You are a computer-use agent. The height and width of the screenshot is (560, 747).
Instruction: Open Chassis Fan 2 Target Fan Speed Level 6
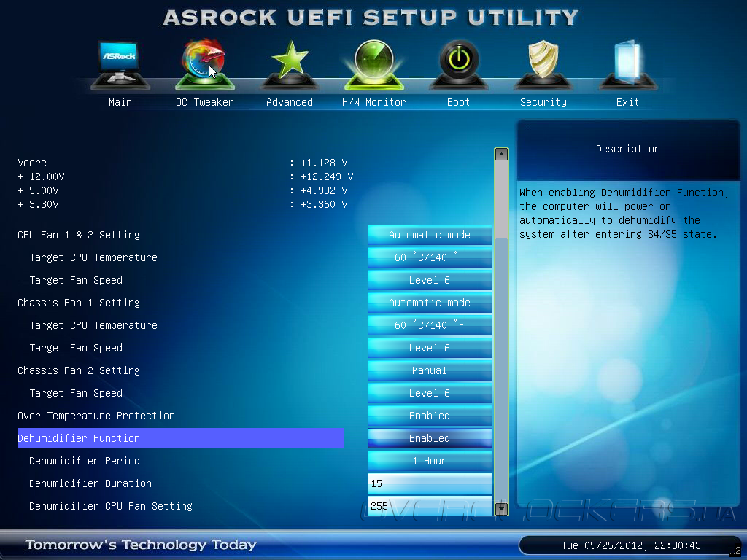click(429, 393)
